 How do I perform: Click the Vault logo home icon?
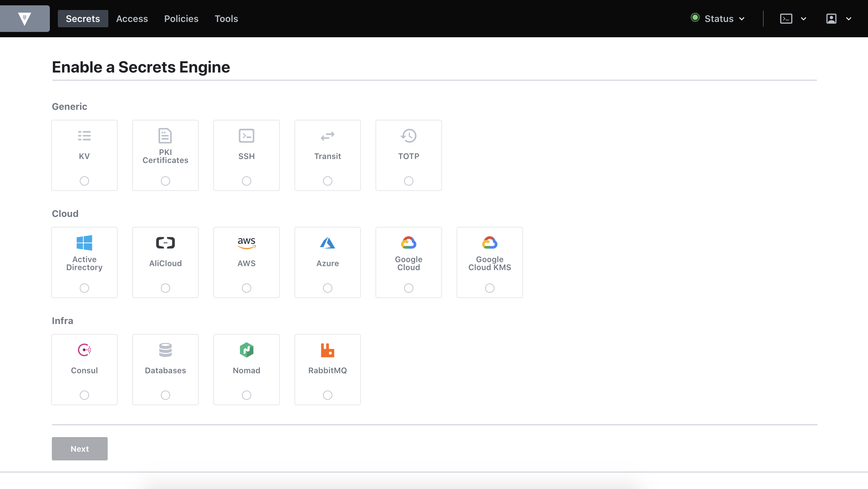[25, 19]
